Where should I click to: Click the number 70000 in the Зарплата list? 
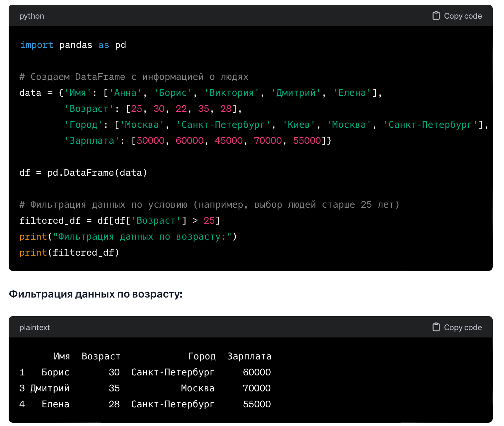click(268, 141)
